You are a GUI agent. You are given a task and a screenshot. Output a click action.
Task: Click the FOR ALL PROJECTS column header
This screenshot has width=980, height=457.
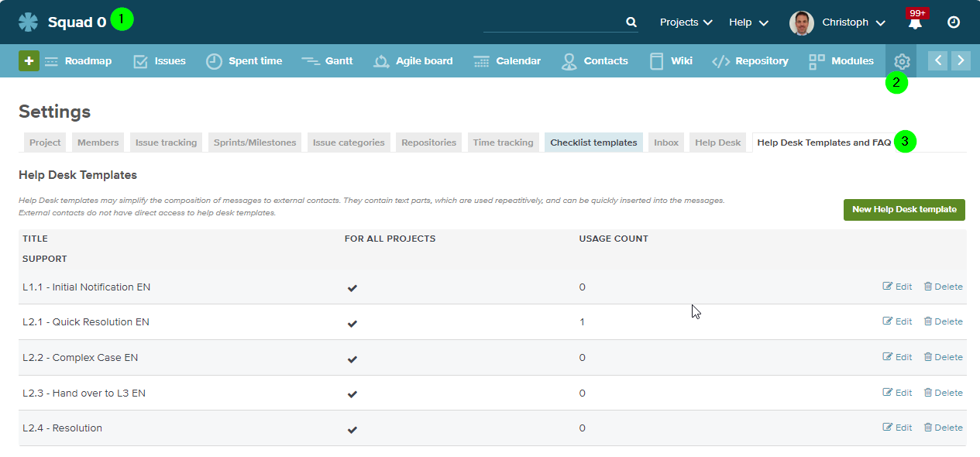(390, 239)
